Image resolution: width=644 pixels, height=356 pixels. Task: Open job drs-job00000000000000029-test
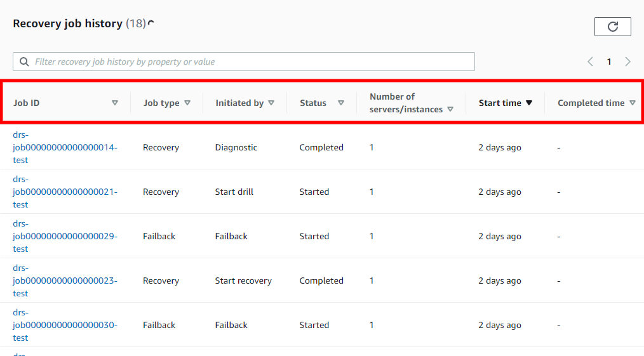[65, 236]
